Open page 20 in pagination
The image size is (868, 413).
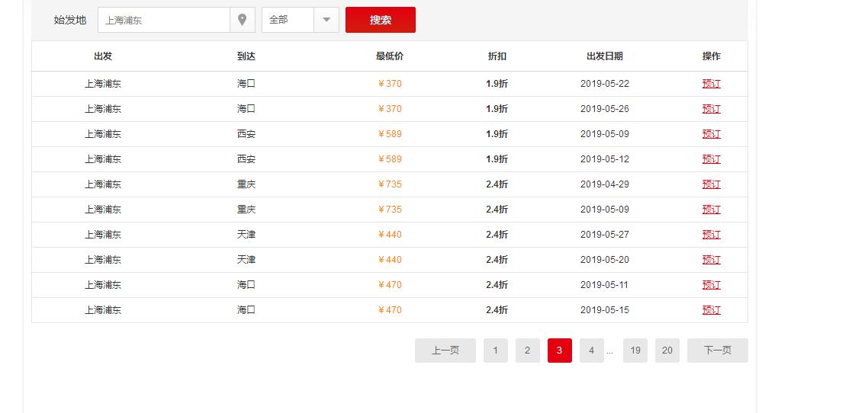point(667,351)
